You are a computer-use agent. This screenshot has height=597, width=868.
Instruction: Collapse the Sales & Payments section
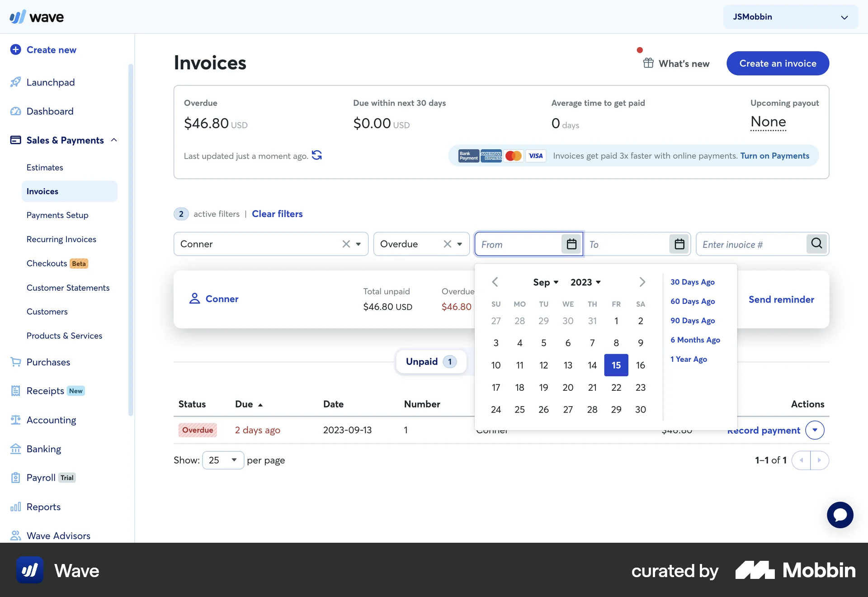pyautogui.click(x=114, y=140)
